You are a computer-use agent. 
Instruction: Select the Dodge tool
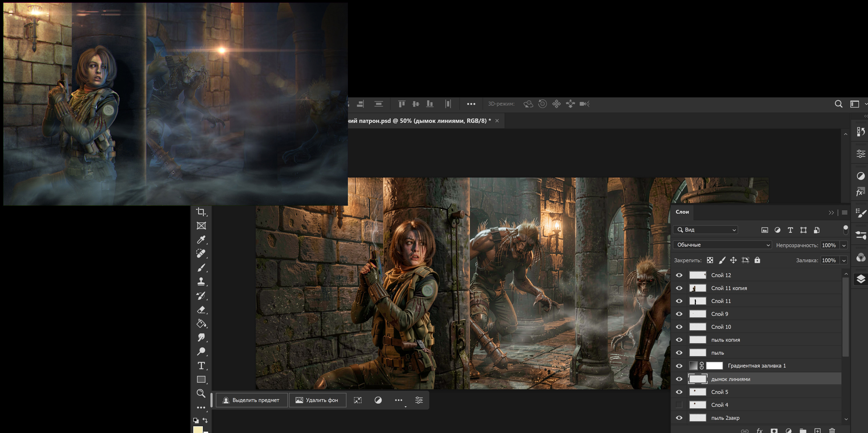(x=201, y=351)
